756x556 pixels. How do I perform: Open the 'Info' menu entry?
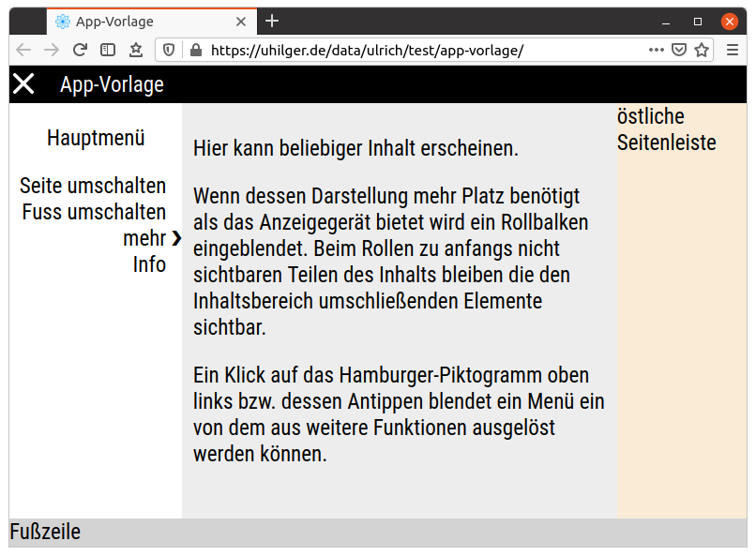pos(149,264)
